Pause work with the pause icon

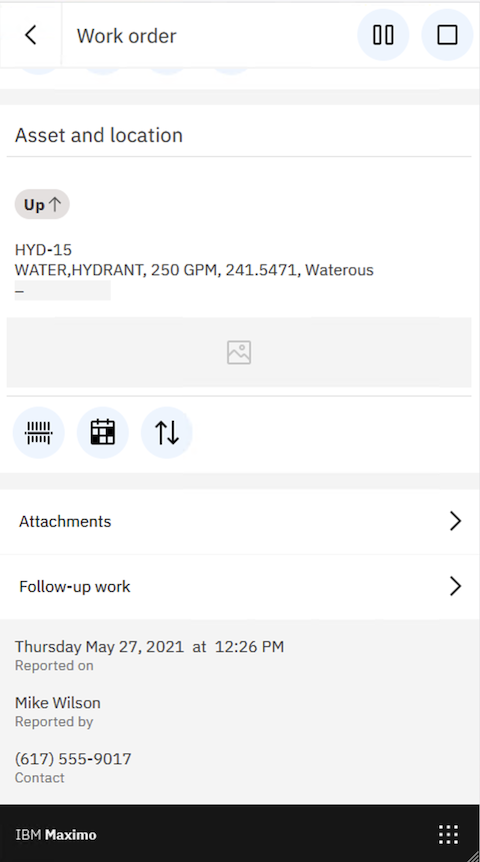pos(383,35)
